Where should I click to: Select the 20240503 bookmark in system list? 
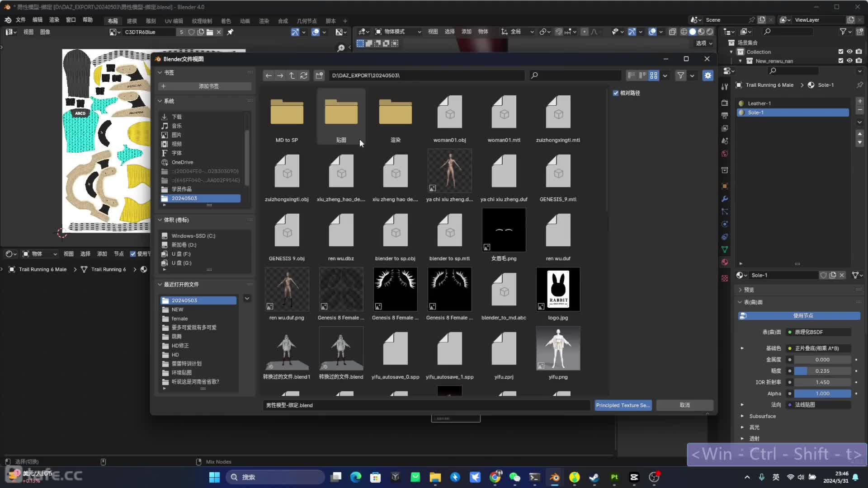click(201, 198)
